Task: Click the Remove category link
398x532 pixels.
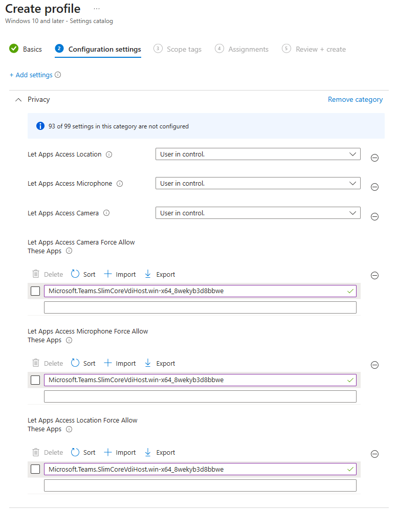Action: [x=355, y=99]
